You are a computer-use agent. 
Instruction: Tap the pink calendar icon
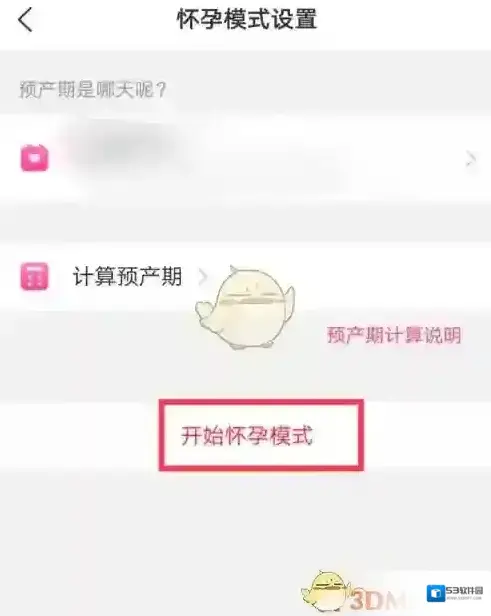pos(35,158)
